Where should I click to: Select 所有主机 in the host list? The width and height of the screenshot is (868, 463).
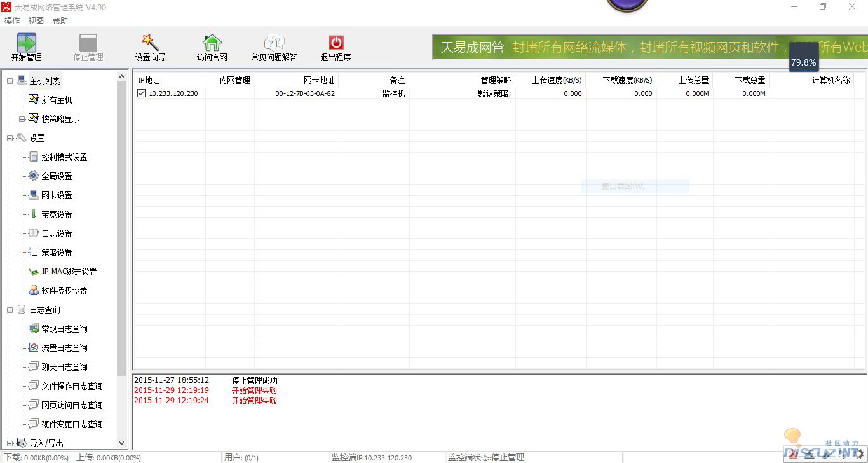(x=57, y=100)
